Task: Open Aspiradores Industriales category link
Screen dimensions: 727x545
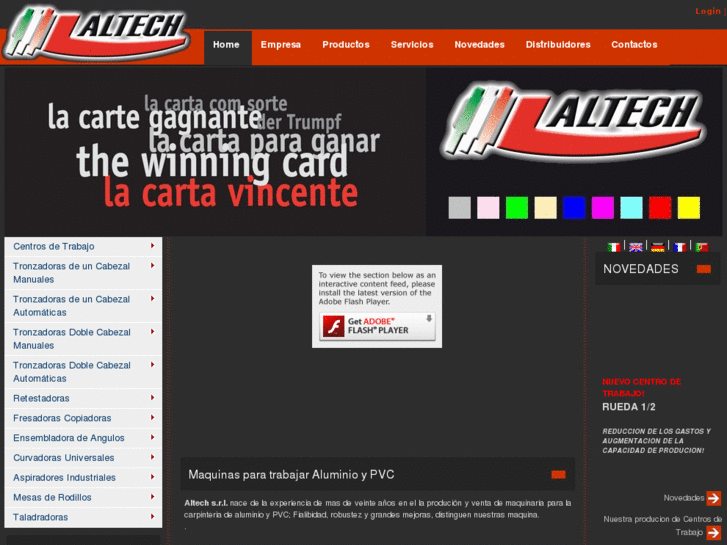Action: (x=64, y=478)
